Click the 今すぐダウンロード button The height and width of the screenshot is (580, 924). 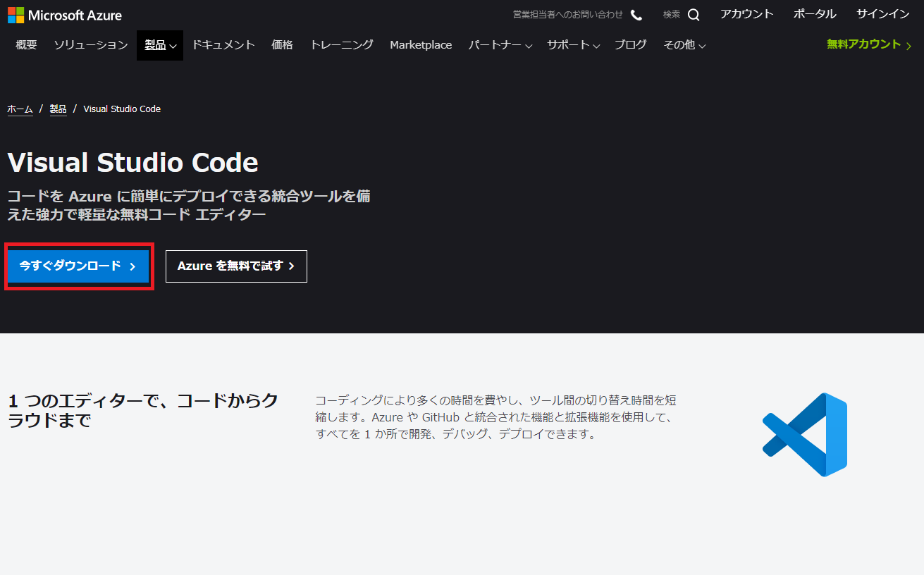(78, 266)
